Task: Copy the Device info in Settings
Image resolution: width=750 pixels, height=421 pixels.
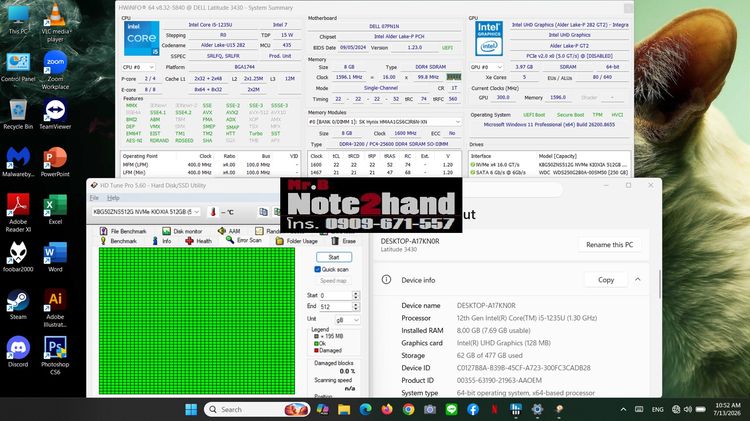Action: tap(606, 280)
